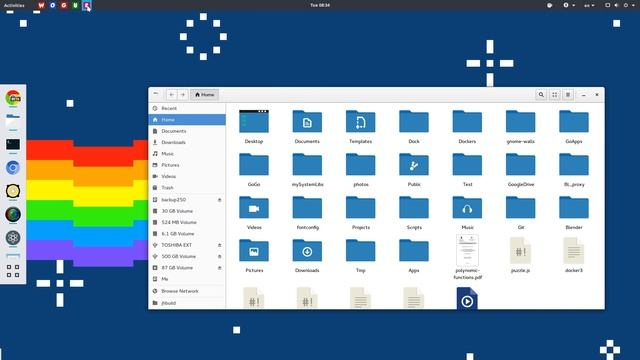
Task: Select the puzzle.js script file
Action: (520, 255)
